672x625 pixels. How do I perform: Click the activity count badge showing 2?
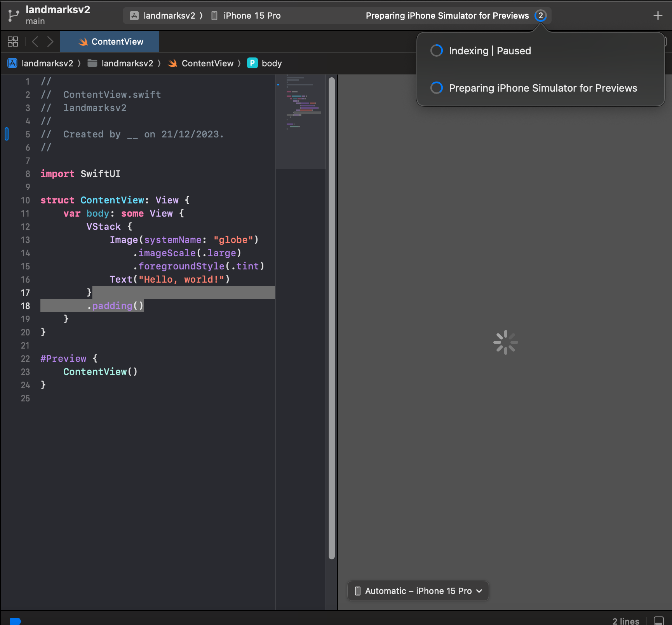(x=540, y=16)
